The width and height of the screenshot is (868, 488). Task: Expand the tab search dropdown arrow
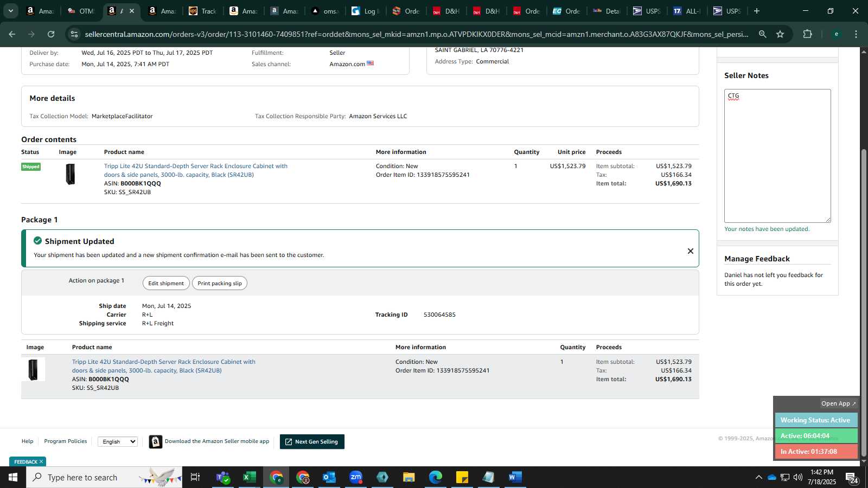click(10, 11)
